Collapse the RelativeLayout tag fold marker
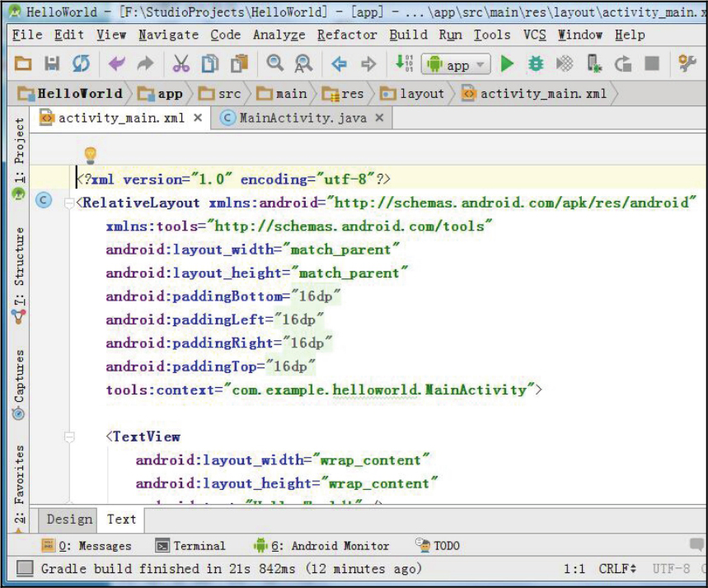Viewport: 708px width, 588px height. pyautogui.click(x=69, y=203)
